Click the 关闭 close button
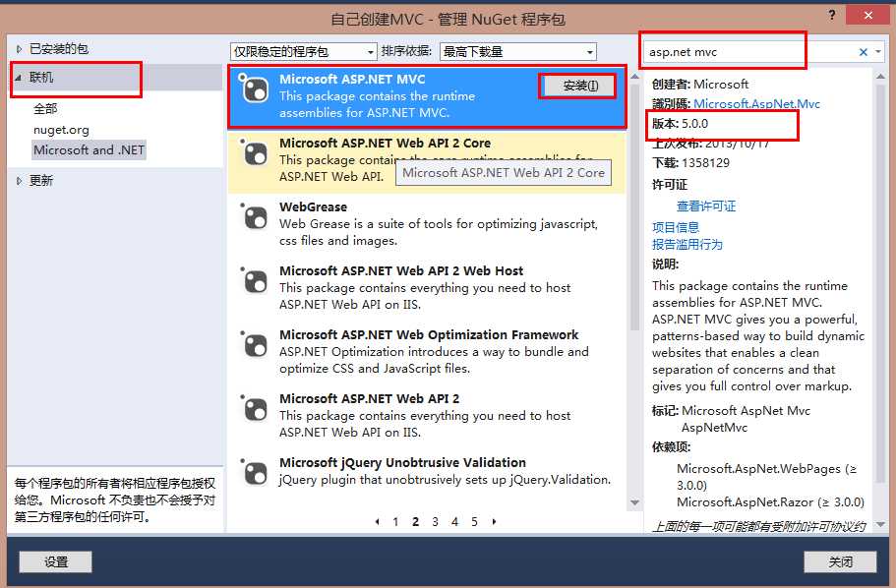 click(840, 561)
